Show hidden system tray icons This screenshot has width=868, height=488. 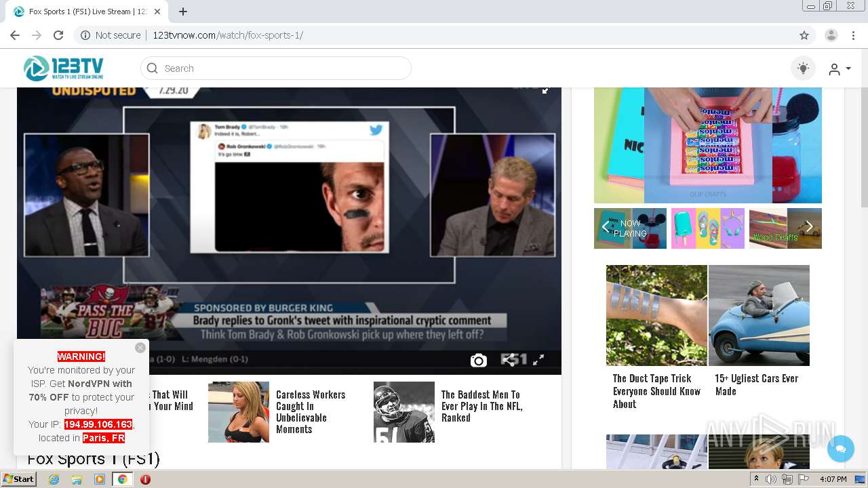[757, 479]
